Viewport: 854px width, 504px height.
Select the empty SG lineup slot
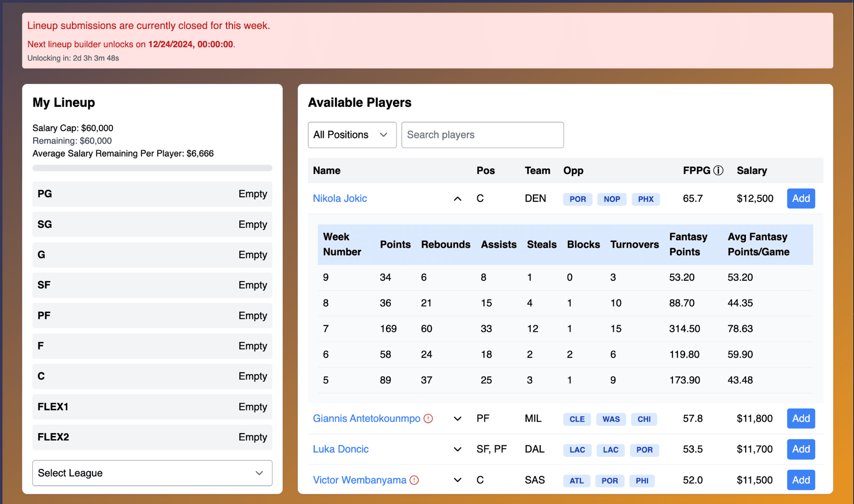tap(152, 224)
